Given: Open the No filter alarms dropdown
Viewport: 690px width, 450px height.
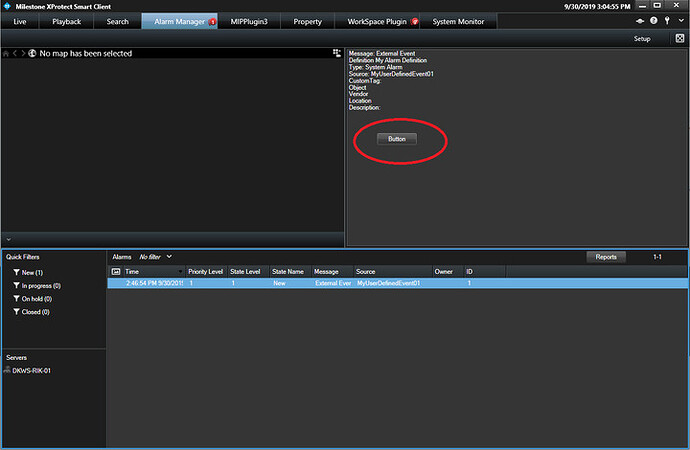Looking at the screenshot, I should pyautogui.click(x=156, y=257).
